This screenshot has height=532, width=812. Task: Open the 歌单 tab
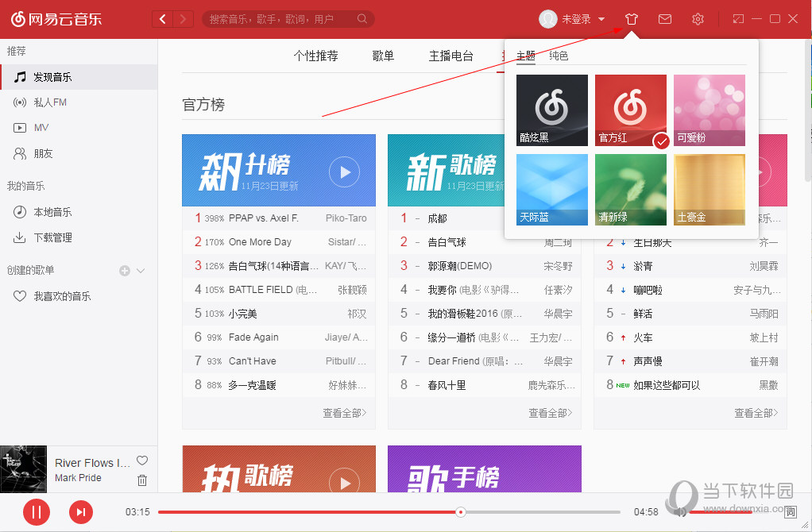pyautogui.click(x=383, y=56)
